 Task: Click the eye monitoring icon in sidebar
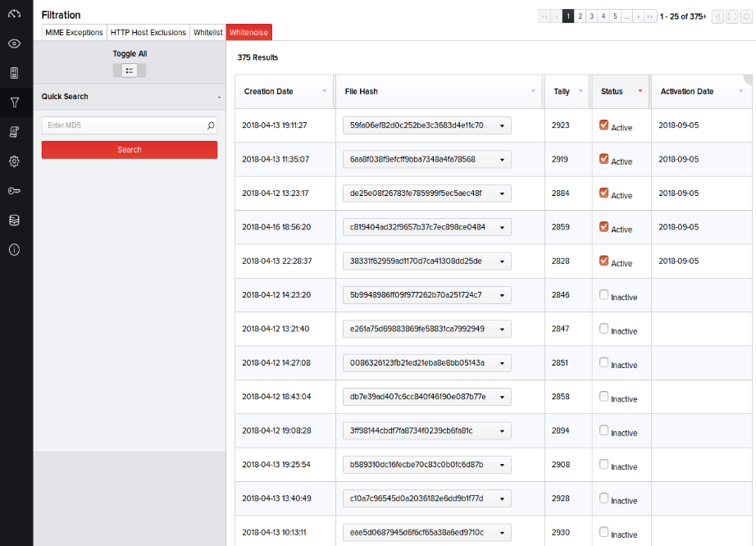click(x=14, y=43)
